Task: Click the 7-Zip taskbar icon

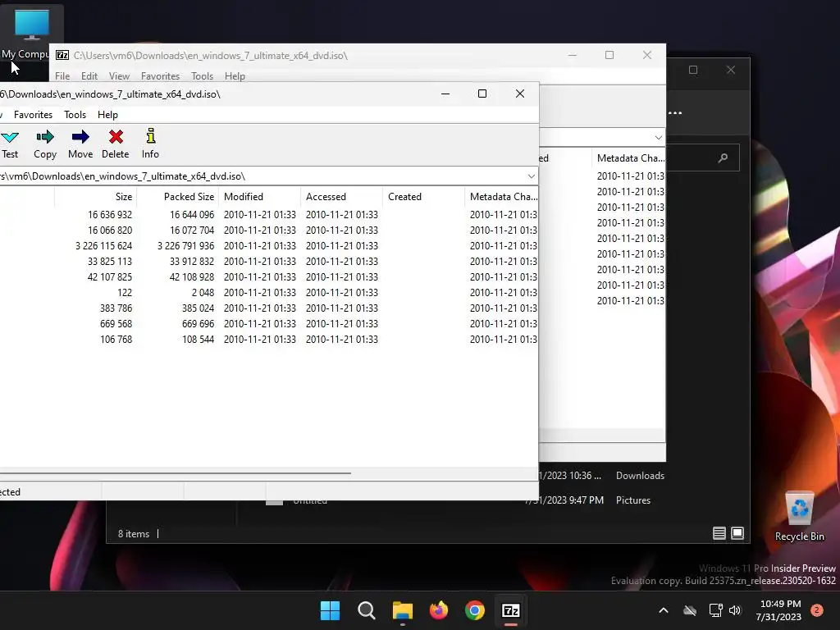Action: (x=511, y=610)
